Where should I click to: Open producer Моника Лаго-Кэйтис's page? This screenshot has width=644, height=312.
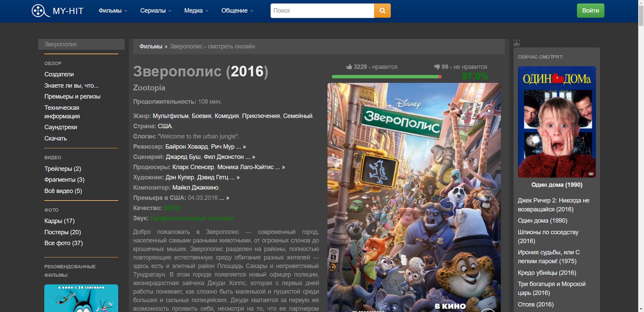tap(245, 167)
